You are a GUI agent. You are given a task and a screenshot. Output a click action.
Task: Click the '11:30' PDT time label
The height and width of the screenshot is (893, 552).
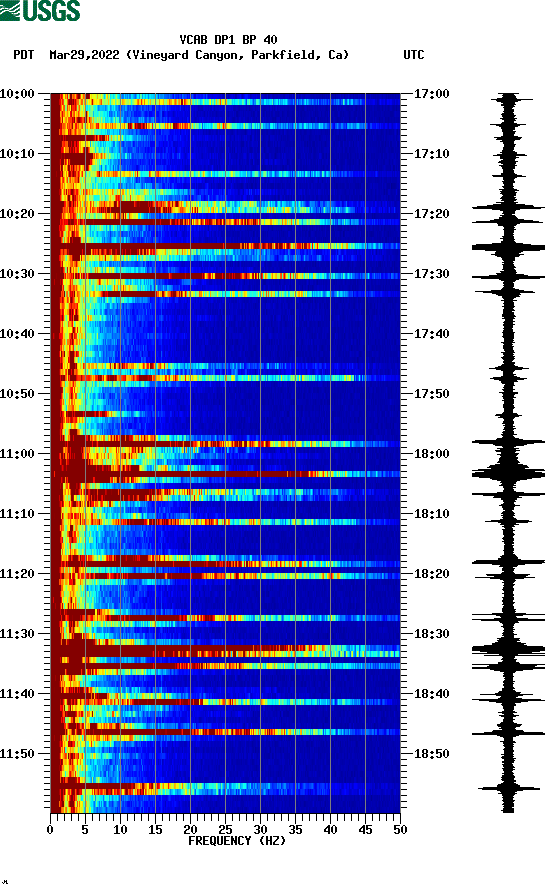17,634
